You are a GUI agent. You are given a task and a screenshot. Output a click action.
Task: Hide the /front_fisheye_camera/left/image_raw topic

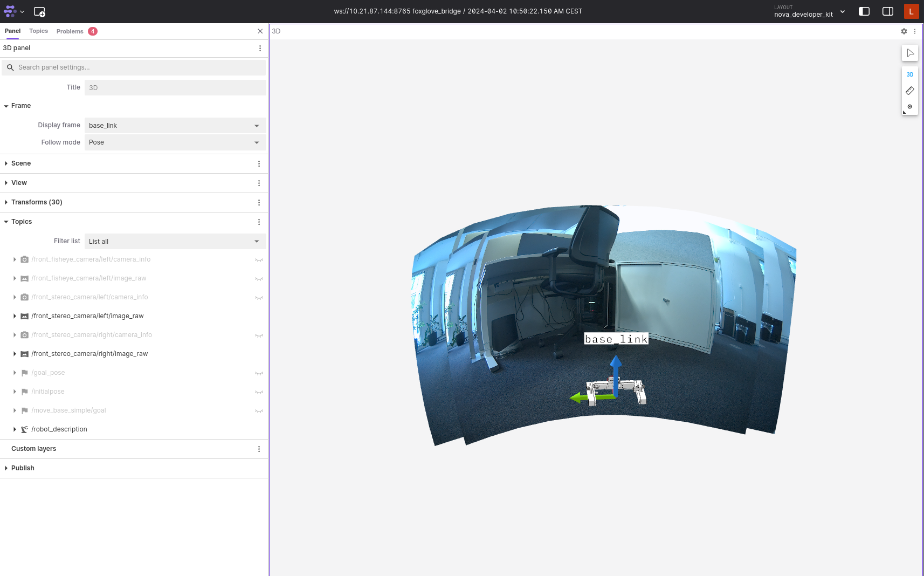(259, 279)
